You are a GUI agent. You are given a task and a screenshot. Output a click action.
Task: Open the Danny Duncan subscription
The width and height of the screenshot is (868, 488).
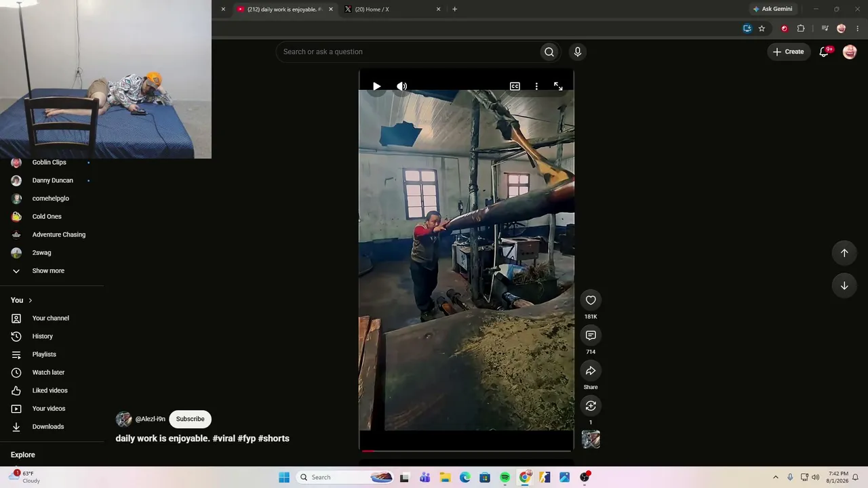pos(52,180)
